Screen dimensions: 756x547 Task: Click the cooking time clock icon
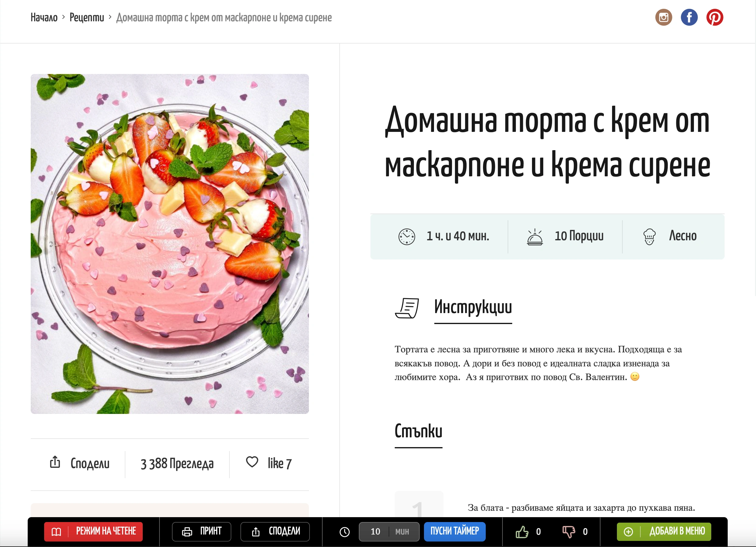tap(407, 237)
